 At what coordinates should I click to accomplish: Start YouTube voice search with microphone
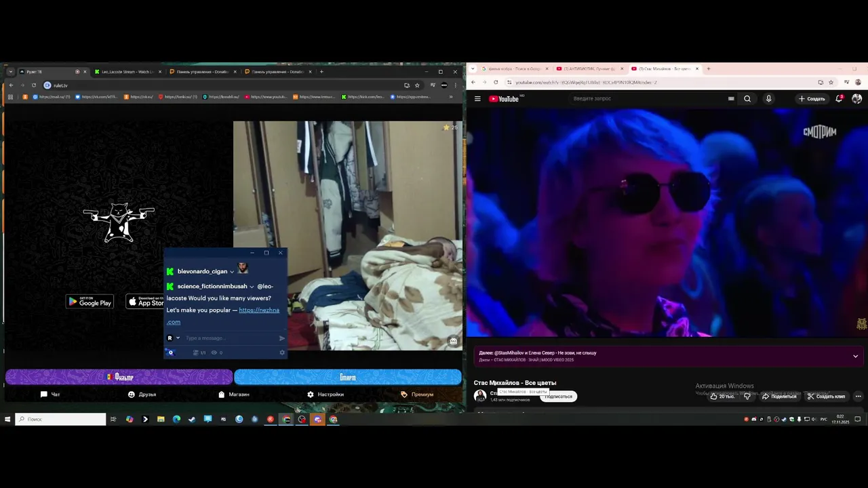[768, 98]
